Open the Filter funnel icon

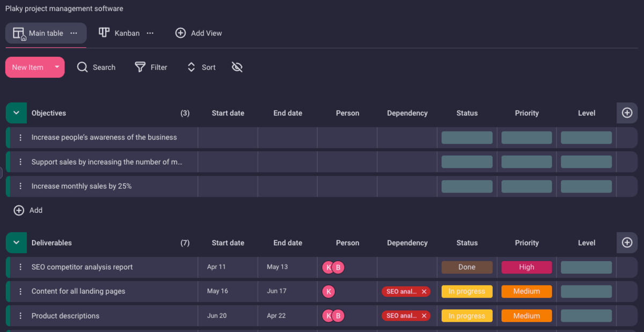tap(140, 67)
